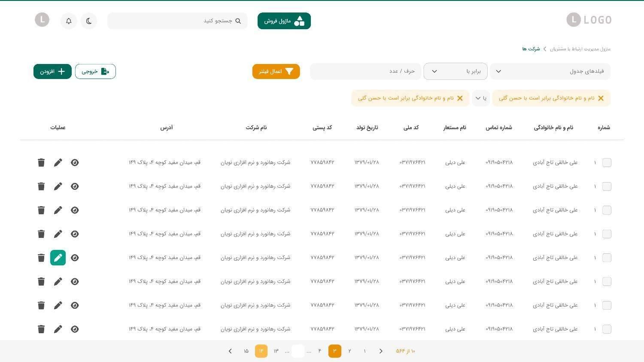
Task: Click the search magnifier icon
Action: (x=238, y=21)
